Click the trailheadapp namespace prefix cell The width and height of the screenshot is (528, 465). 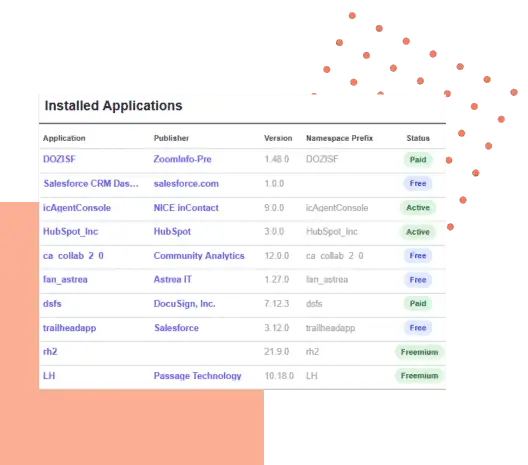[x=330, y=328]
